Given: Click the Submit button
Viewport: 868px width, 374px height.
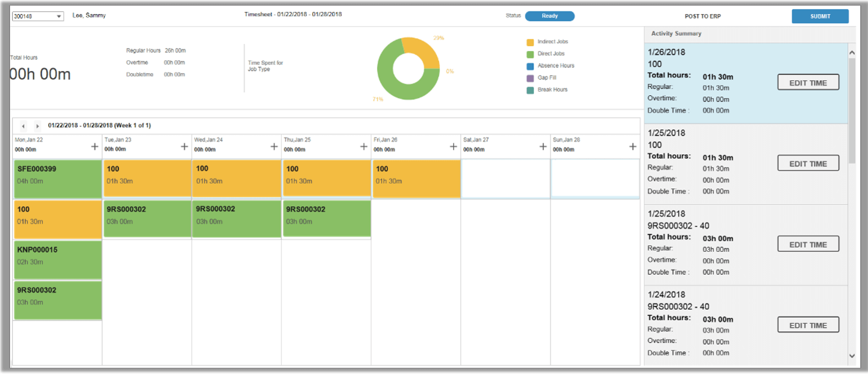Looking at the screenshot, I should point(820,16).
